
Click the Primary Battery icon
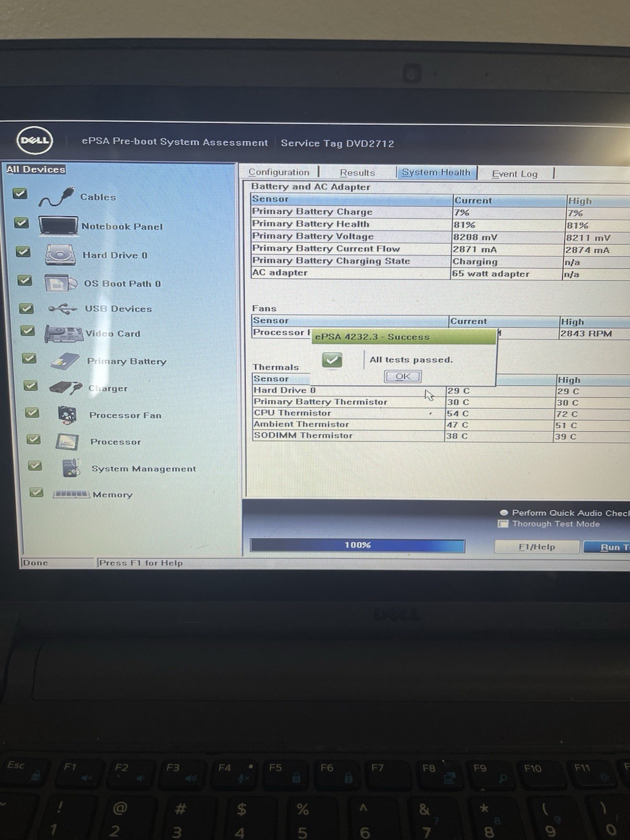[65, 361]
